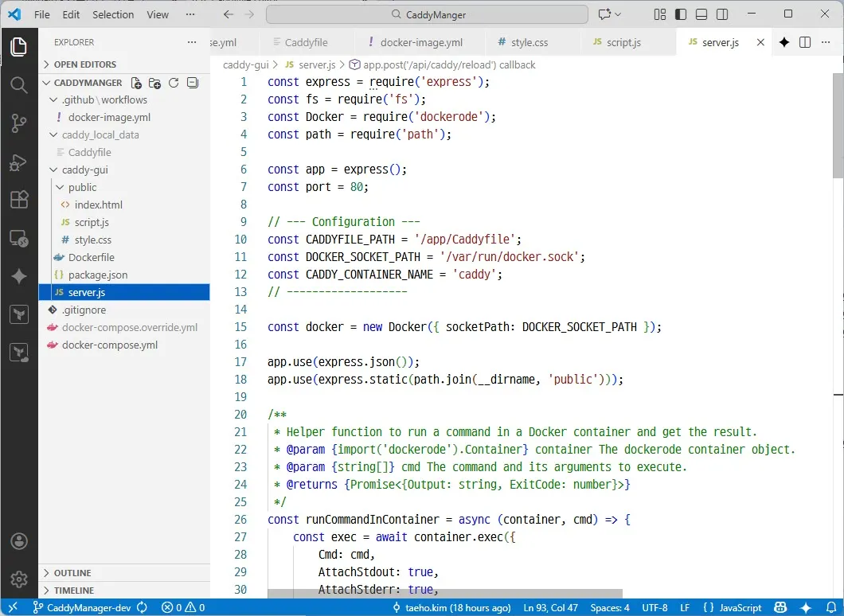Open the View menu

(x=158, y=14)
